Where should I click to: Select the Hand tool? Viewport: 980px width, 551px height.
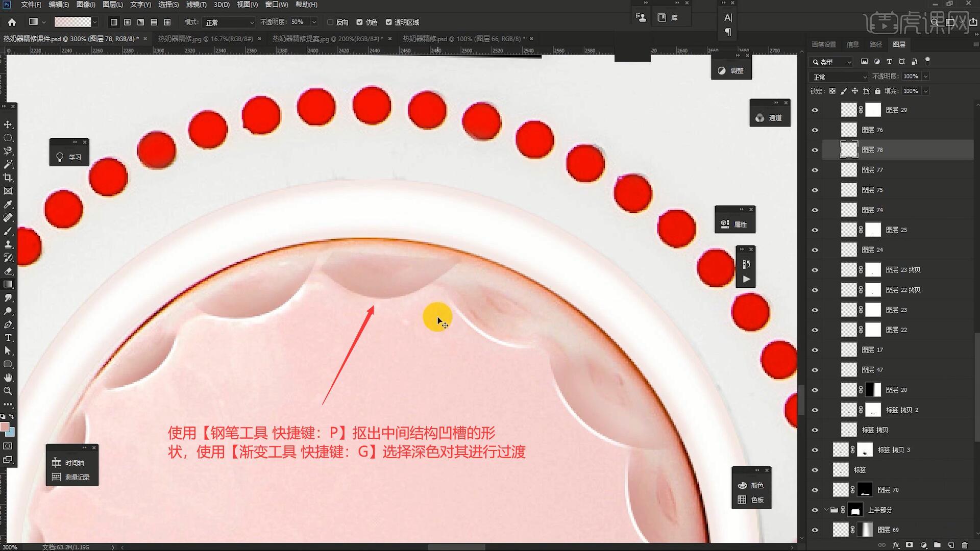point(8,378)
